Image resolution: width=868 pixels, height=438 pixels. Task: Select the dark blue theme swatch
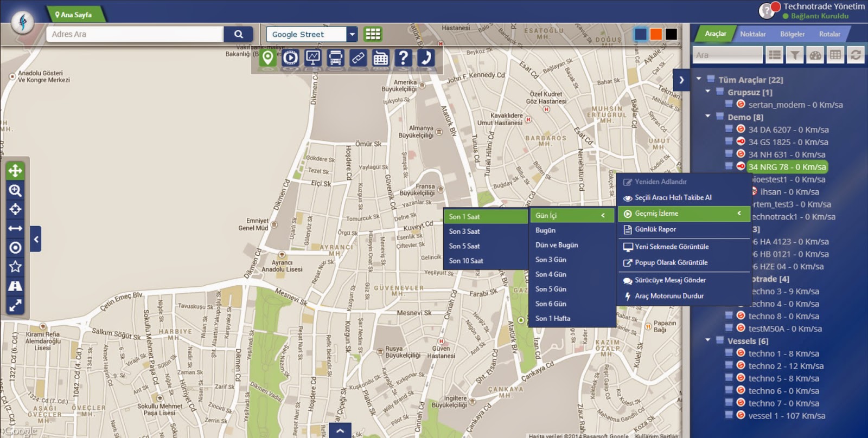641,34
